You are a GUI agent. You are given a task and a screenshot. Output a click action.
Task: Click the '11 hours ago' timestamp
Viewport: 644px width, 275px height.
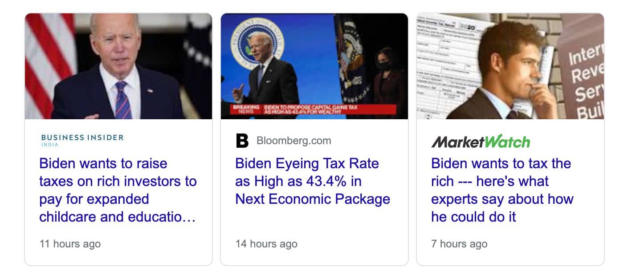click(70, 244)
